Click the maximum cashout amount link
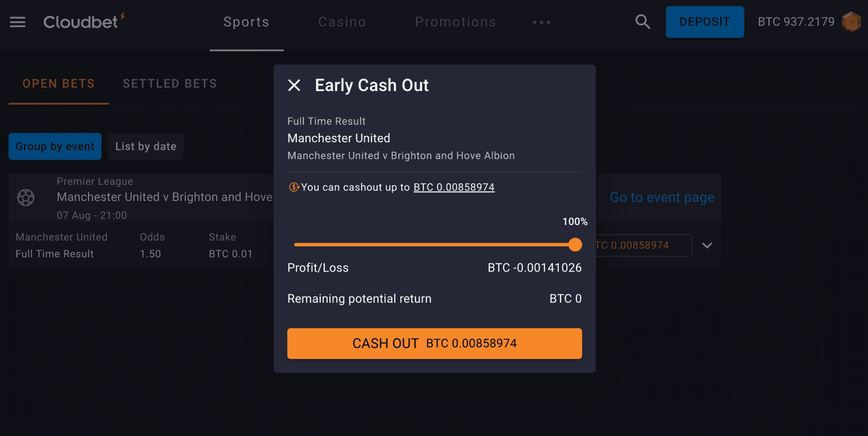This screenshot has height=436, width=868. click(454, 187)
